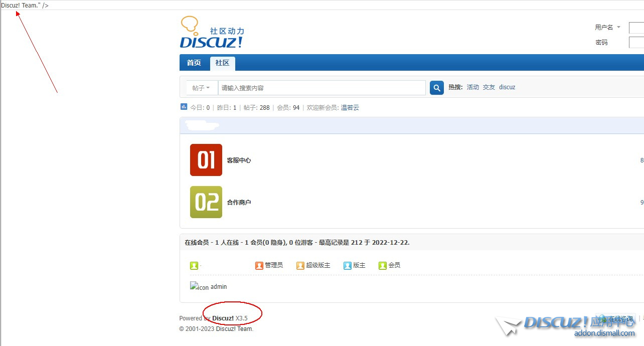
Task: Click the search magnifier button
Action: [436, 87]
